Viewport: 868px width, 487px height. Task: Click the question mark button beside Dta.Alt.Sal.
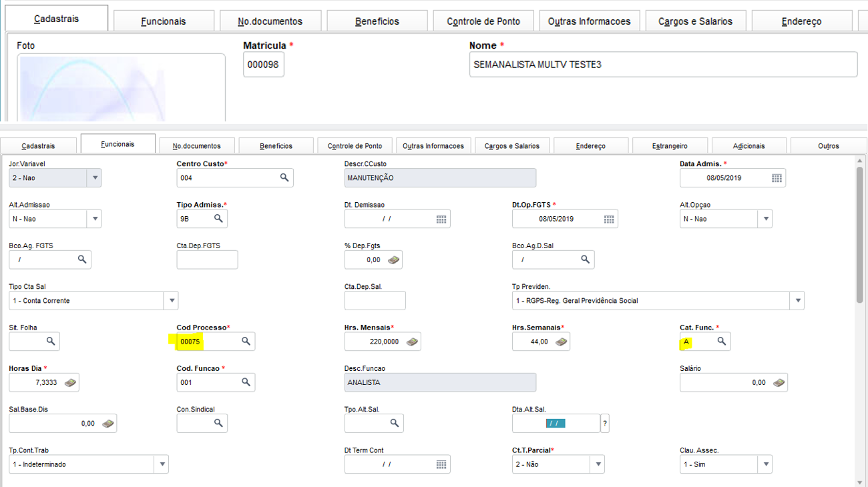point(605,423)
